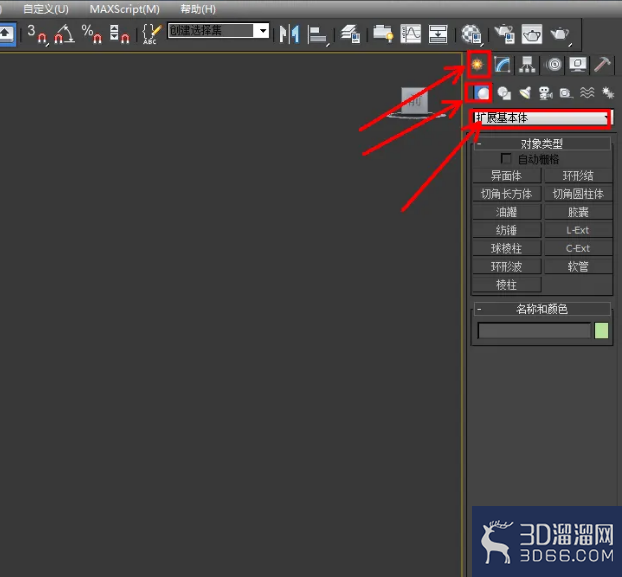Select the Helpers category icon
622x577 pixels.
(x=566, y=93)
